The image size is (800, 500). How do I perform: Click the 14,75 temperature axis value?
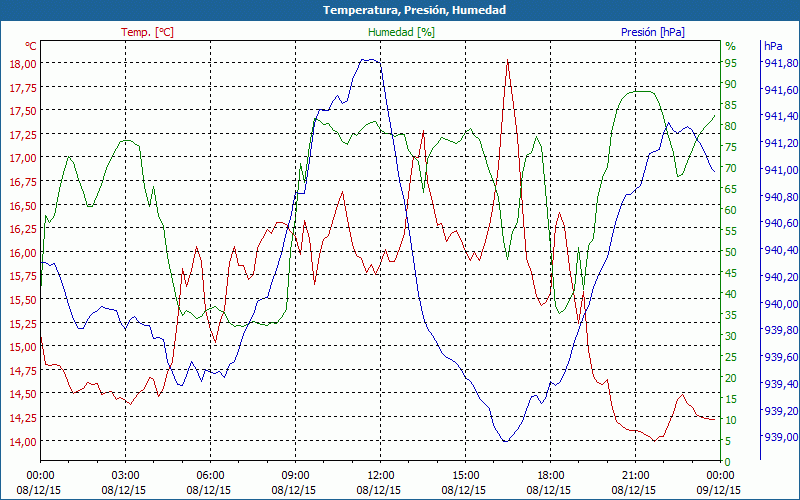tap(23, 370)
